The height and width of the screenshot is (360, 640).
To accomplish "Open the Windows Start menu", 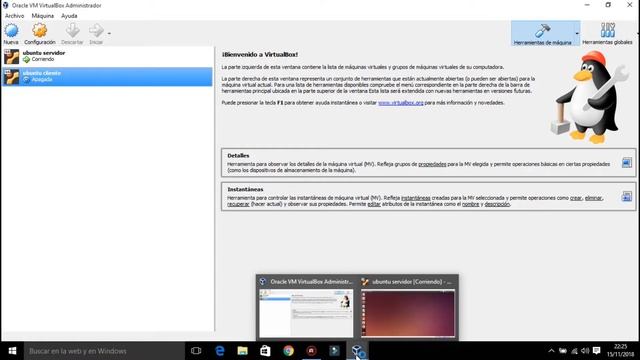I will [x=12, y=351].
